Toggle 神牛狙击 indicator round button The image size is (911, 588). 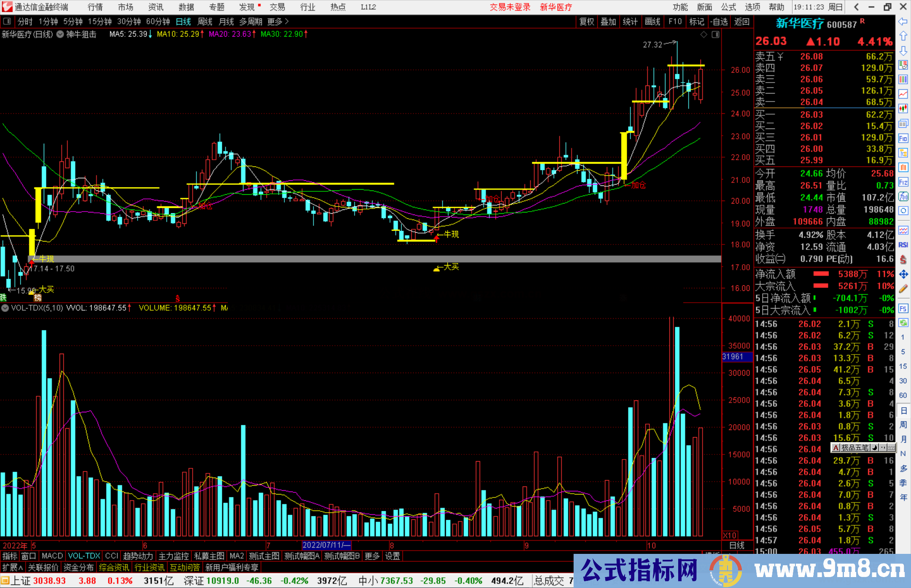[60, 35]
